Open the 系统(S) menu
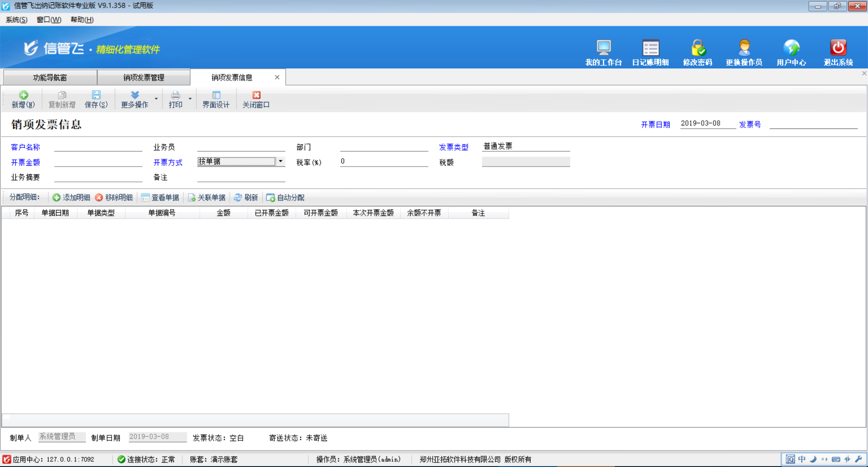Viewport: 868px width, 467px height. (x=15, y=19)
